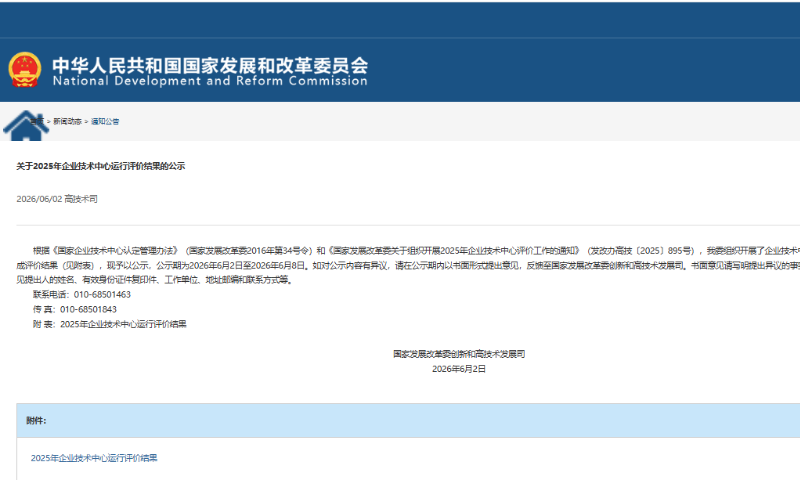Viewport: 800px width, 480px height.
Task: Click the 附 表 line in article body
Action: [x=110, y=324]
